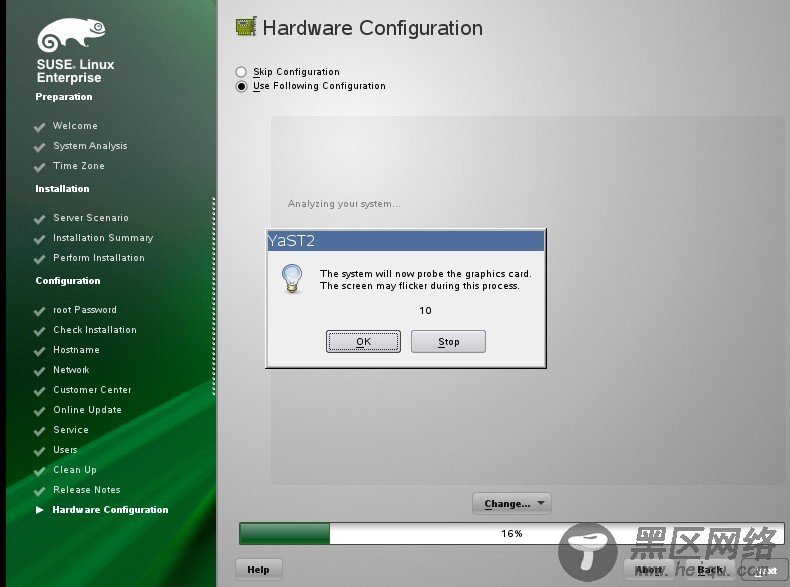
Task: Click the checkmark beside root Password
Action: click(x=39, y=311)
